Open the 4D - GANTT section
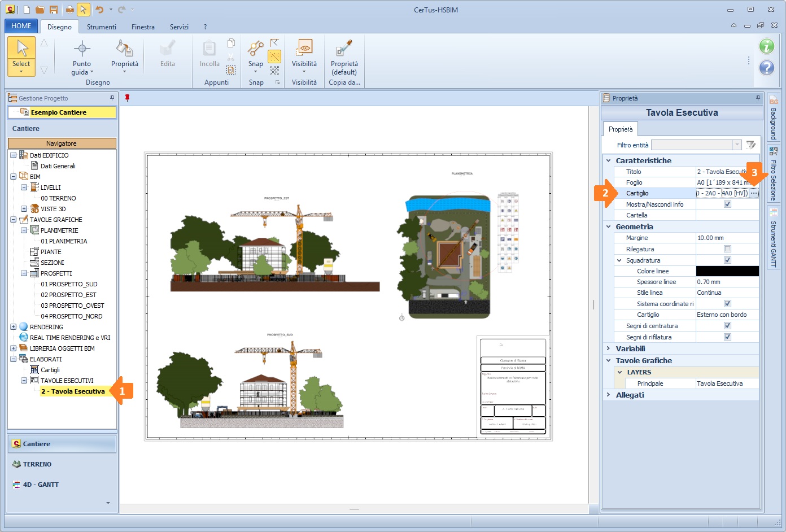 [x=41, y=485]
